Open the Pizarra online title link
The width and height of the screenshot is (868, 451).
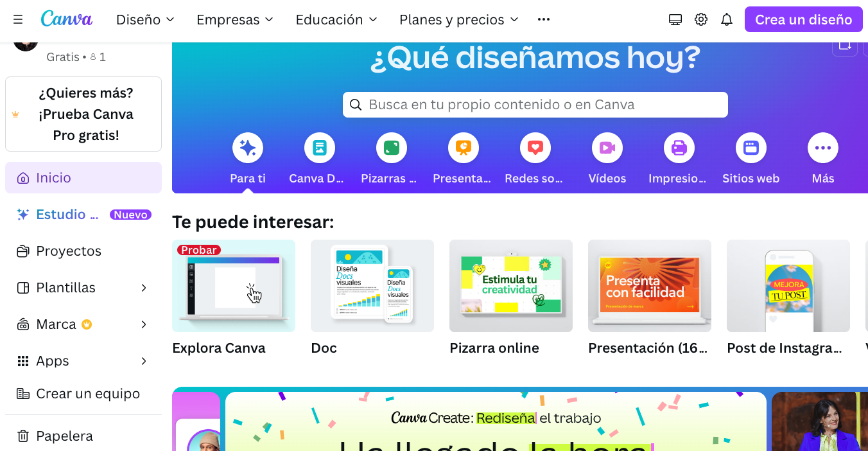tap(494, 348)
